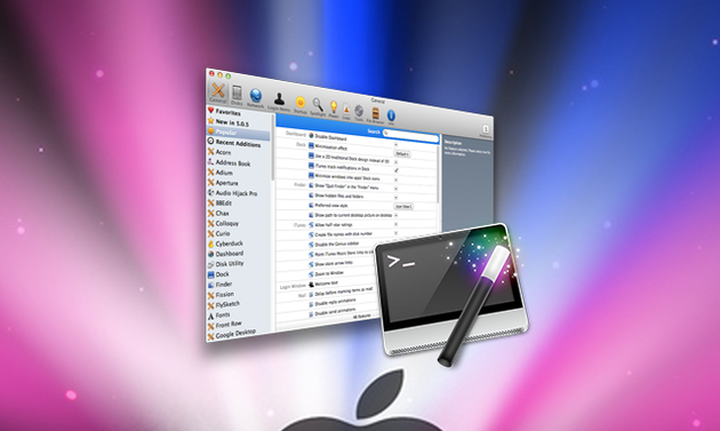Select Dock in the sidebar
This screenshot has width=720, height=431.
point(218,274)
